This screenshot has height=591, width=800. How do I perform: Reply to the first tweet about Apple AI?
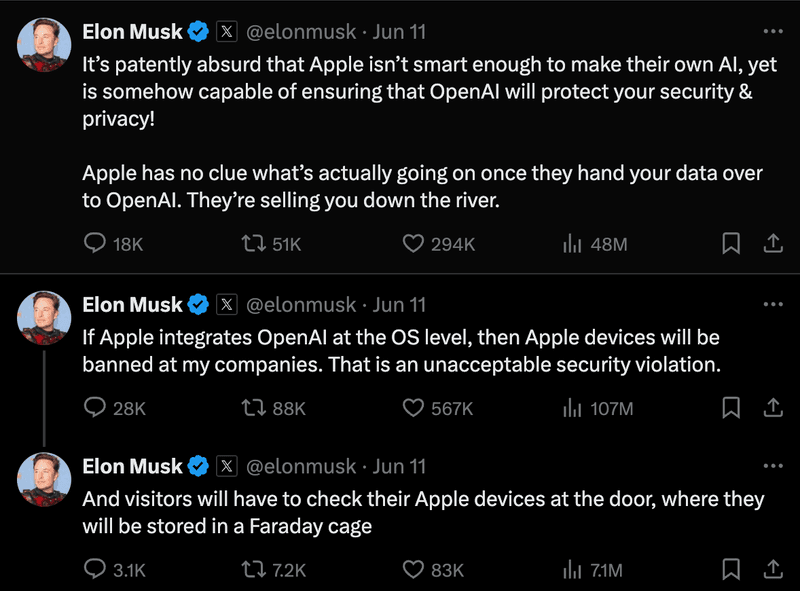(x=96, y=242)
